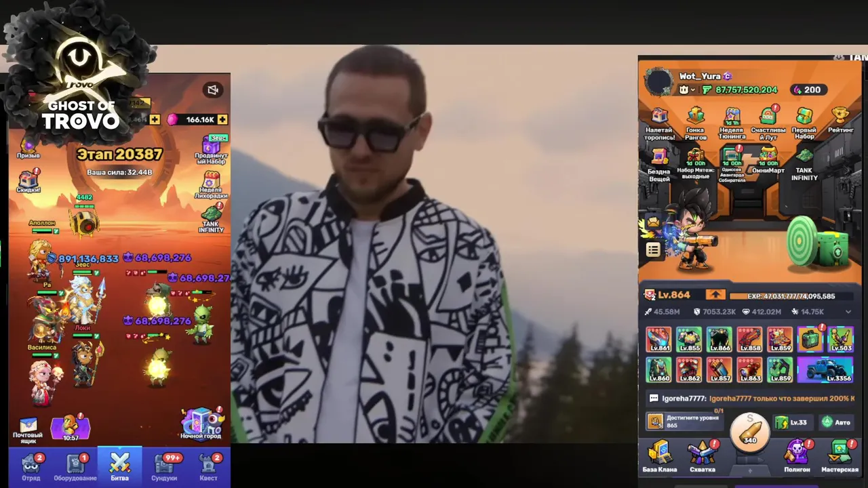Open the Скидки! discounts icon
868x488 pixels.
(x=28, y=180)
